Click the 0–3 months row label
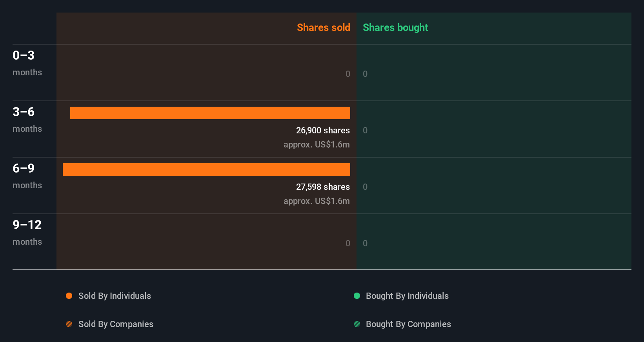The width and height of the screenshot is (644, 342). point(27,63)
